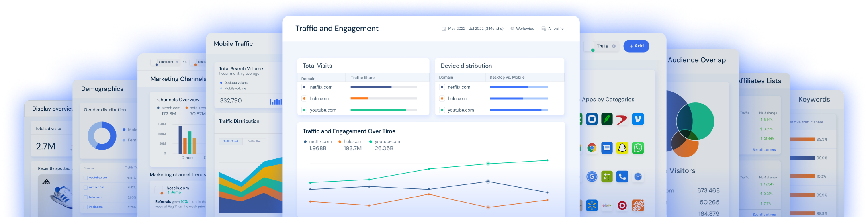Click the + Add button

coord(636,46)
